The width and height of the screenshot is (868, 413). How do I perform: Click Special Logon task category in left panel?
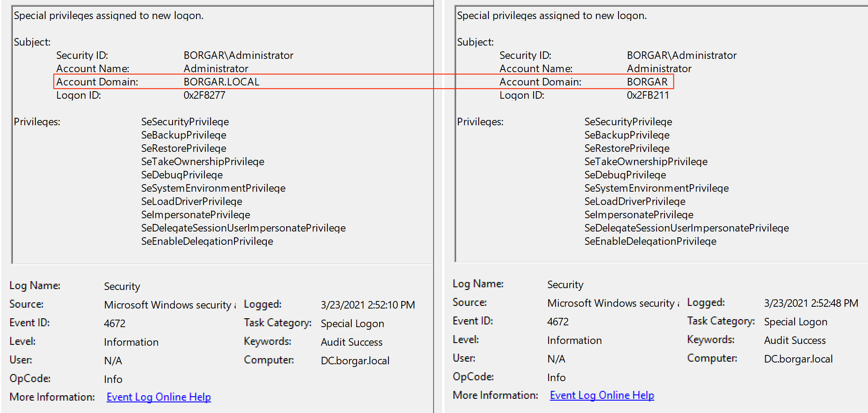(352, 324)
